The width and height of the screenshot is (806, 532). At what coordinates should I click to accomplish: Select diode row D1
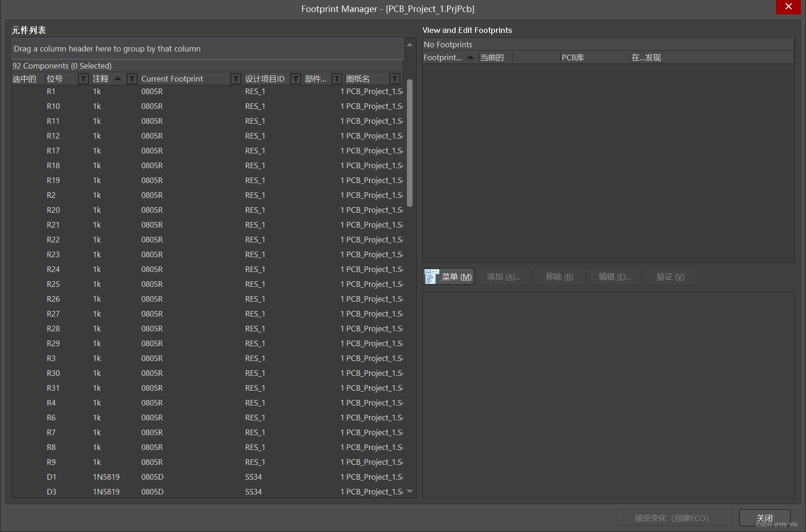pyautogui.click(x=207, y=477)
